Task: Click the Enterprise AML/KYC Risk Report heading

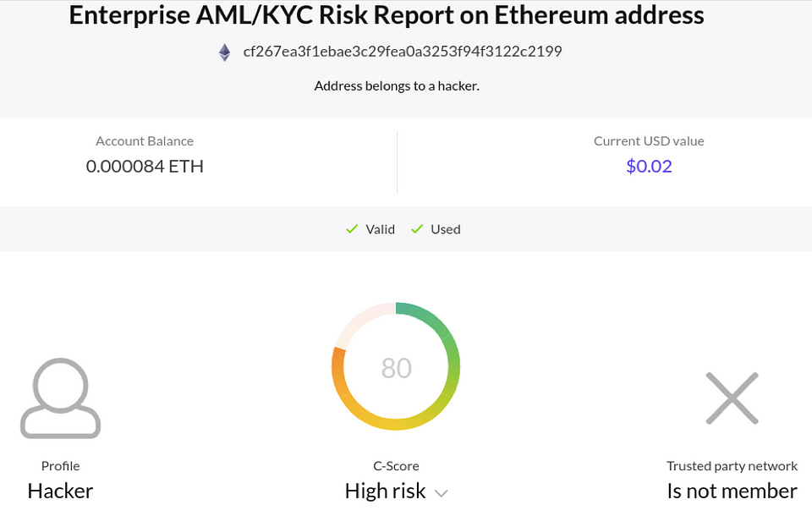Action: [387, 14]
